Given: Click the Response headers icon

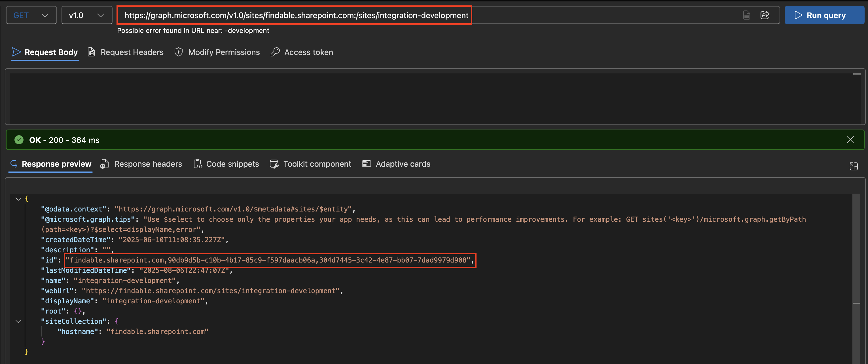Looking at the screenshot, I should [104, 164].
